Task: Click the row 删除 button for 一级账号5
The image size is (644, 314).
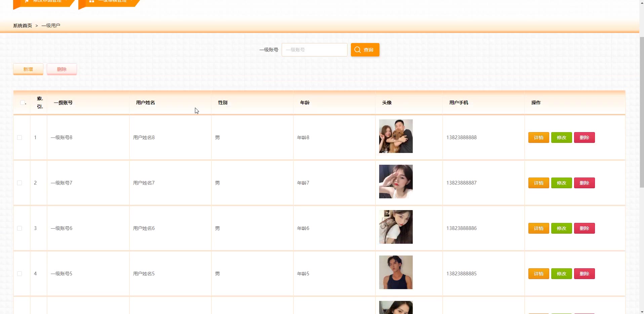Action: pos(585,274)
